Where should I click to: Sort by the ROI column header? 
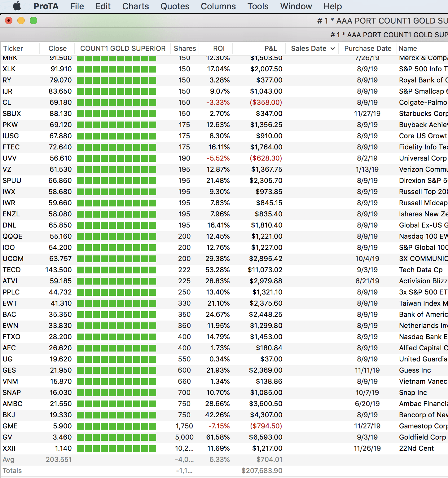(x=219, y=48)
